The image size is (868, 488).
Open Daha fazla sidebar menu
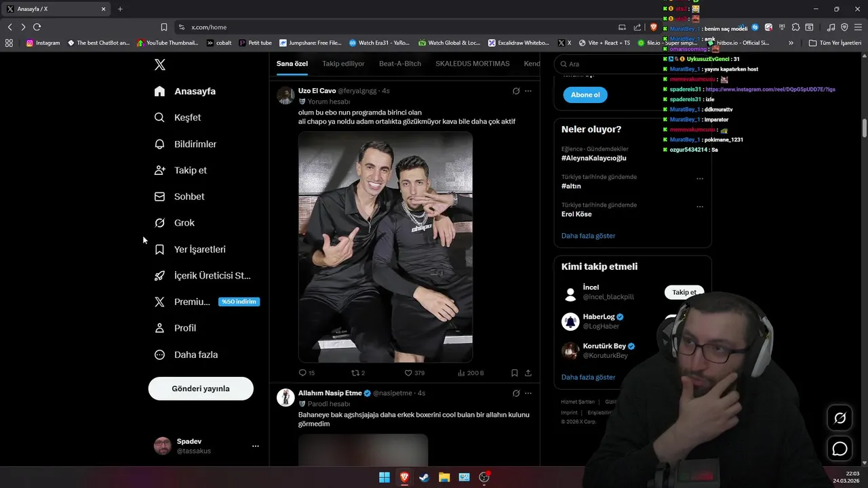(x=186, y=354)
